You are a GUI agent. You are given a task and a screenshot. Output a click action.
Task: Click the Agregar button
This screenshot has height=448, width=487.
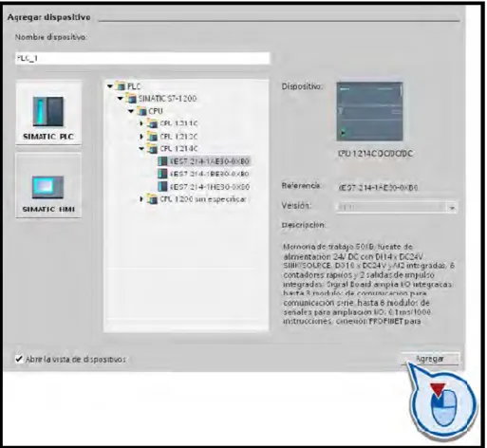(430, 359)
